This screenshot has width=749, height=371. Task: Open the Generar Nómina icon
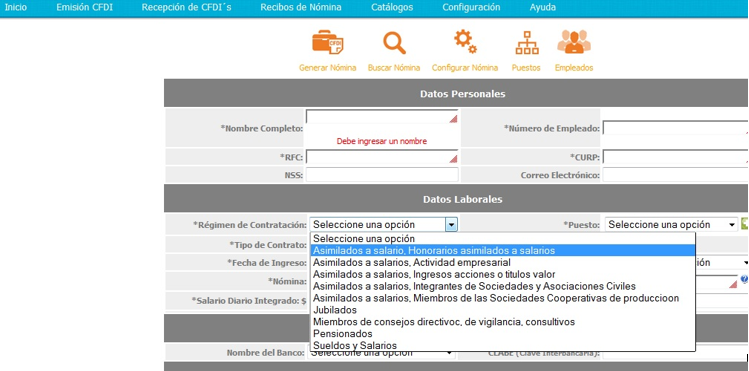328,42
